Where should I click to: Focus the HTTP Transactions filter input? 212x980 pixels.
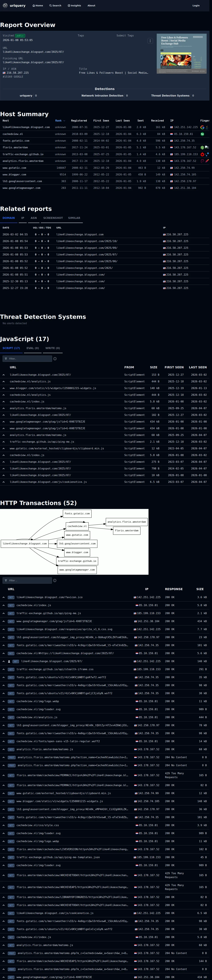27,580
